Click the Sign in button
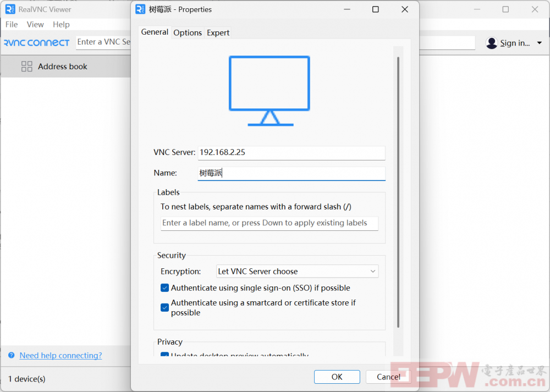Viewport: 550px width, 392px height. tap(515, 43)
